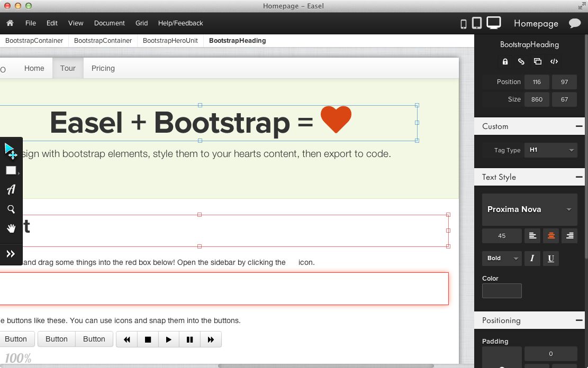Switch to the phone device preview

(464, 24)
